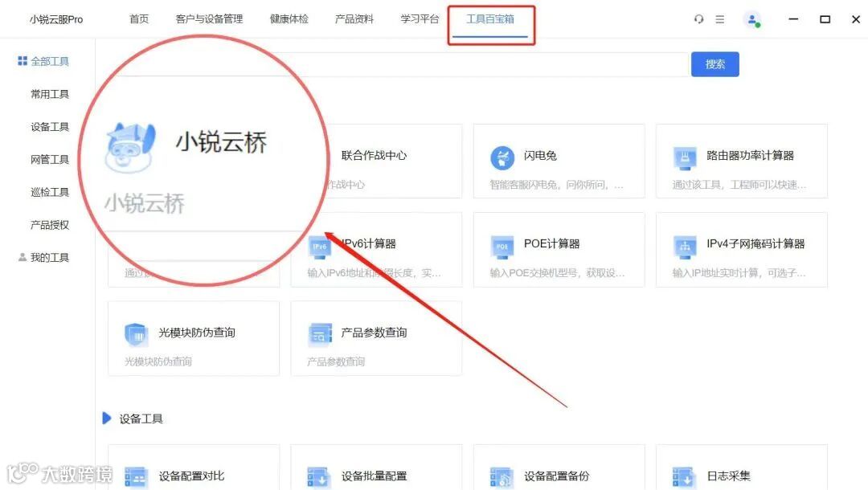The width and height of the screenshot is (868, 490).
Task: Open IPv4子网掩码计算器 tool title
Action: 755,244
